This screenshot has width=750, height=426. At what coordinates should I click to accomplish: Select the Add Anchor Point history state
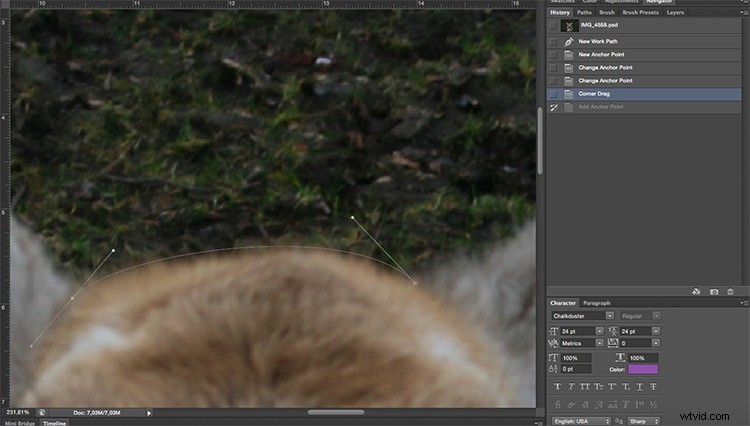pyautogui.click(x=644, y=107)
